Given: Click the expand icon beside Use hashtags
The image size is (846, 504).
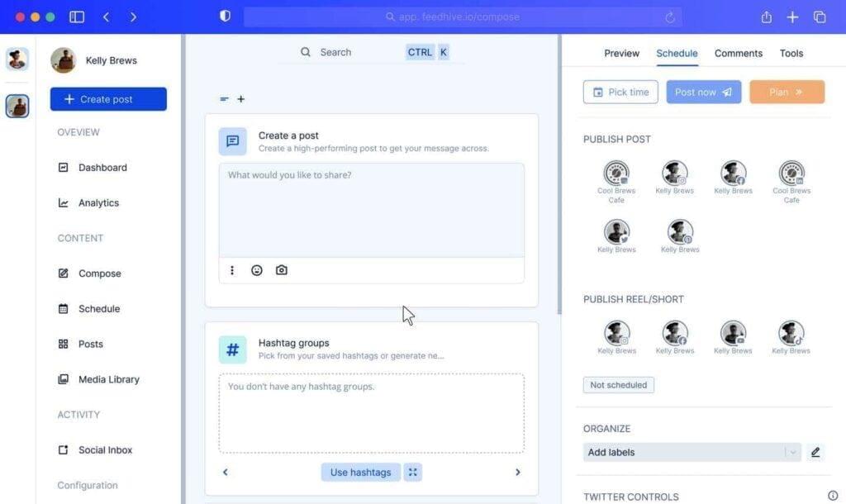Looking at the screenshot, I should pos(413,472).
